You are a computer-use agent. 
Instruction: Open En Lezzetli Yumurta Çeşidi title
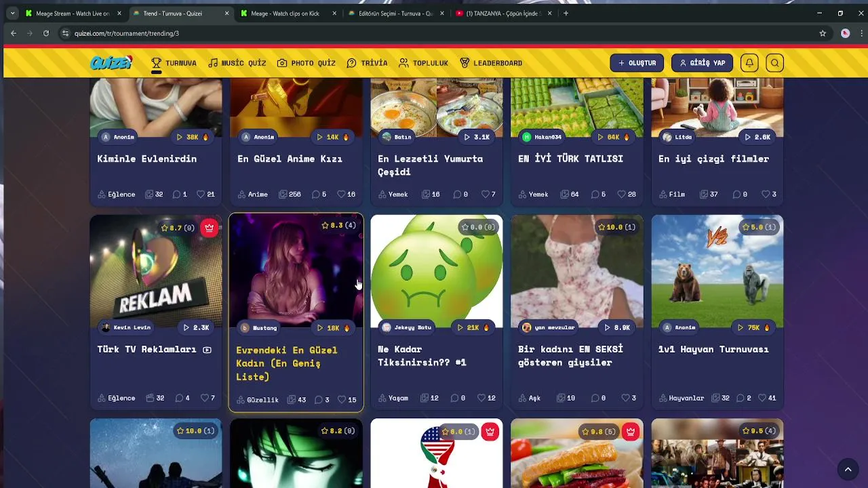pyautogui.click(x=430, y=165)
